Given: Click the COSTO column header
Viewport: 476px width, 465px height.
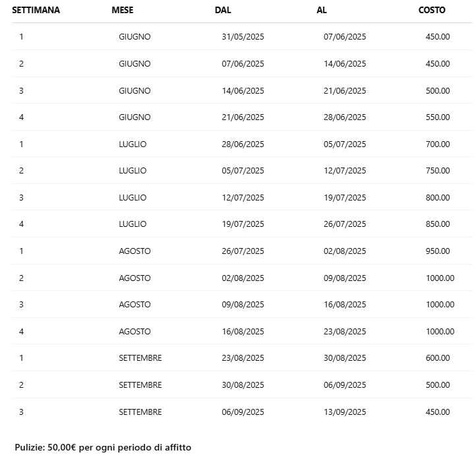Looking at the screenshot, I should 432,10.
